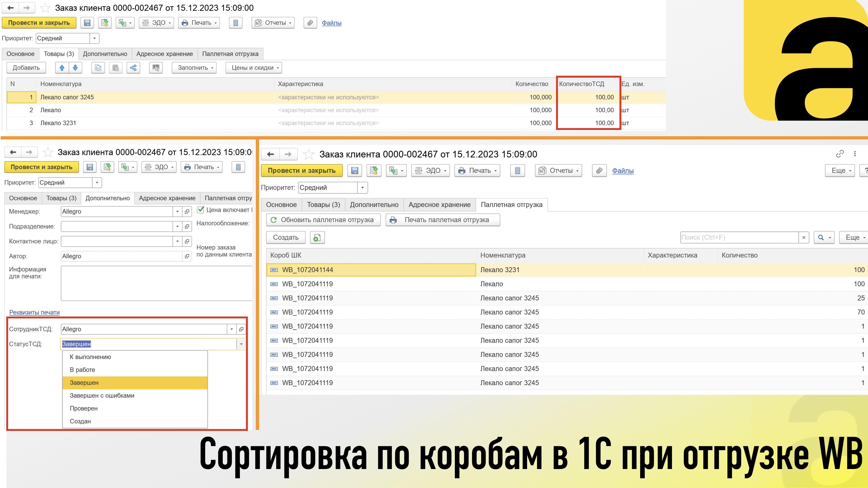The width and height of the screenshot is (868, 488).
Task: Click get link icon in right window
Action: (x=840, y=154)
